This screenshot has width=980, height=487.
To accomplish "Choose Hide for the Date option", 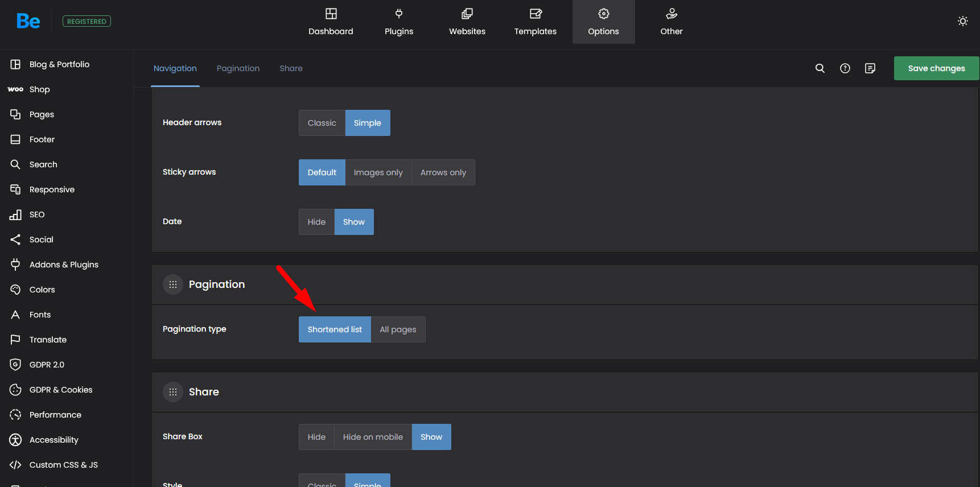I will point(316,222).
